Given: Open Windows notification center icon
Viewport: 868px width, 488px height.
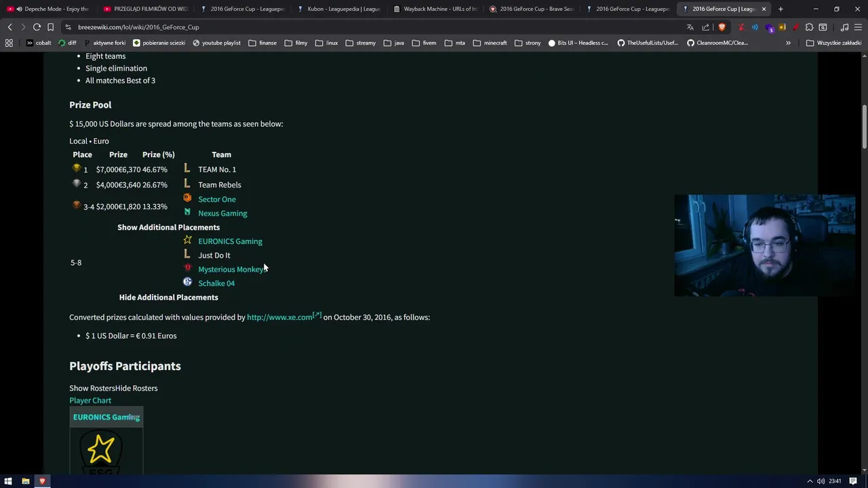Looking at the screenshot, I should tap(853, 481).
